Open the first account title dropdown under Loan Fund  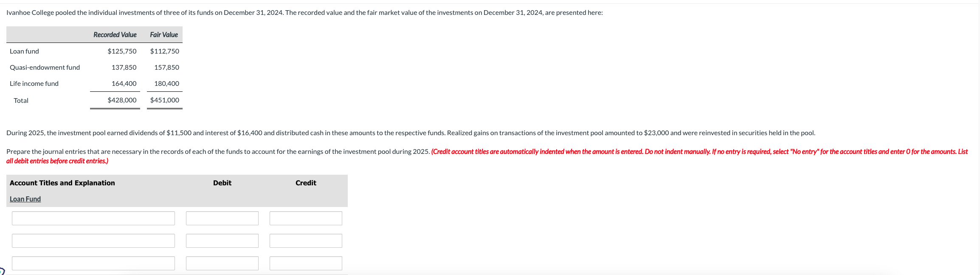pyautogui.click(x=93, y=218)
